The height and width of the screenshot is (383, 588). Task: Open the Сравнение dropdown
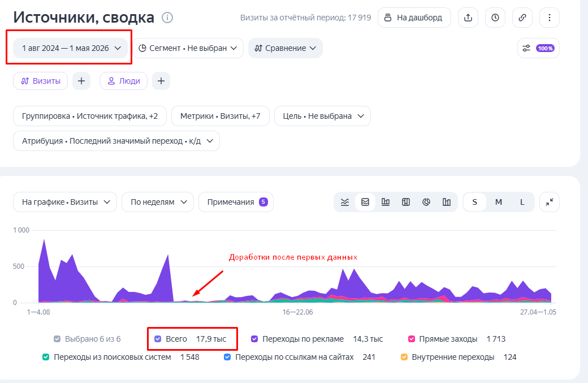click(286, 48)
